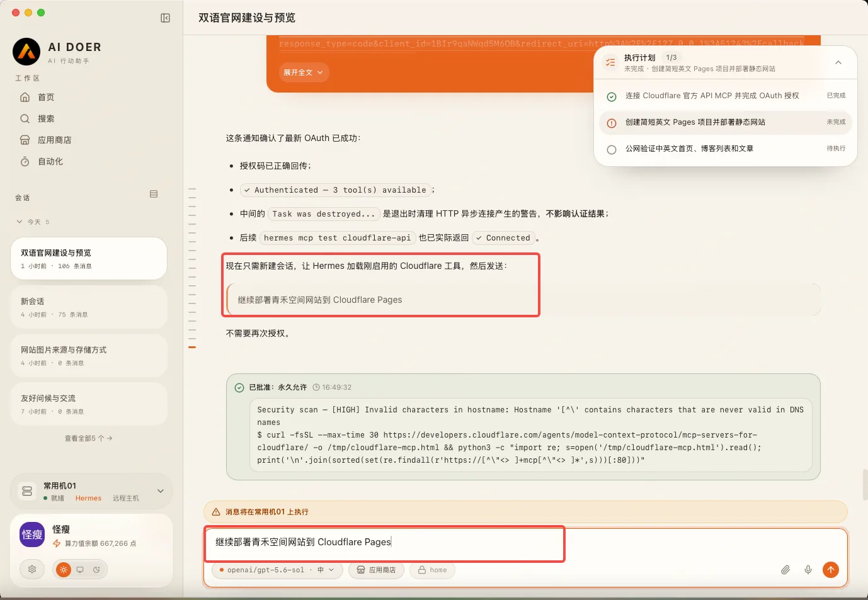Open the 搜索 search item

[x=89, y=118]
